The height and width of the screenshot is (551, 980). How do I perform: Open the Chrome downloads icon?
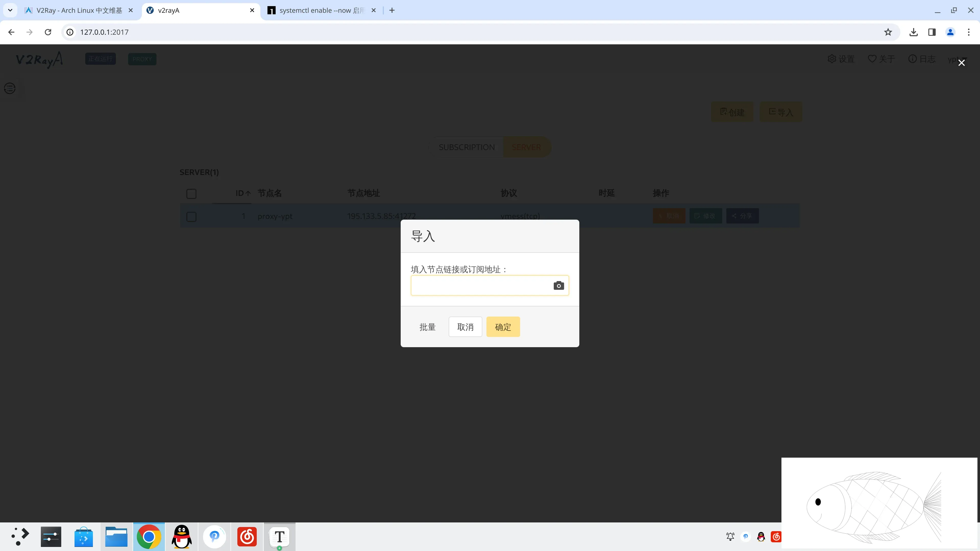(x=913, y=32)
